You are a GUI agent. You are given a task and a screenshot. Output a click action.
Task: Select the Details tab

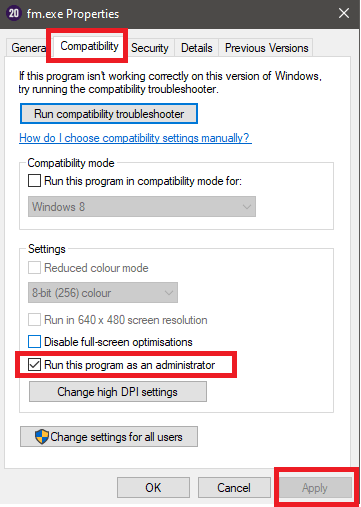(x=197, y=48)
